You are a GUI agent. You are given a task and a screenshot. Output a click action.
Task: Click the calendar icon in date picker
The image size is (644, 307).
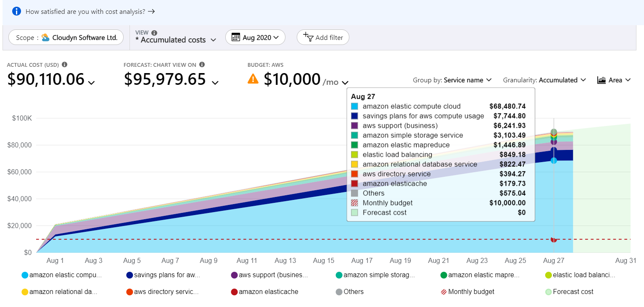[236, 37]
